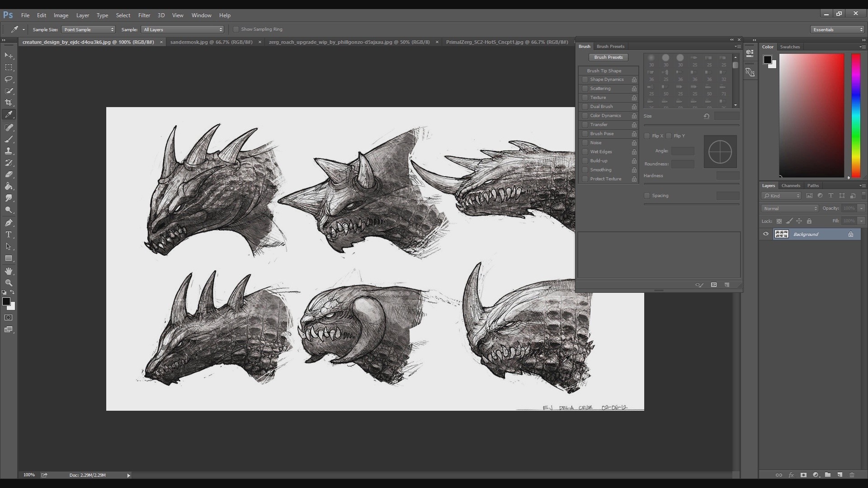
Task: Open the layer Kind filter dropdown
Action: point(781,196)
